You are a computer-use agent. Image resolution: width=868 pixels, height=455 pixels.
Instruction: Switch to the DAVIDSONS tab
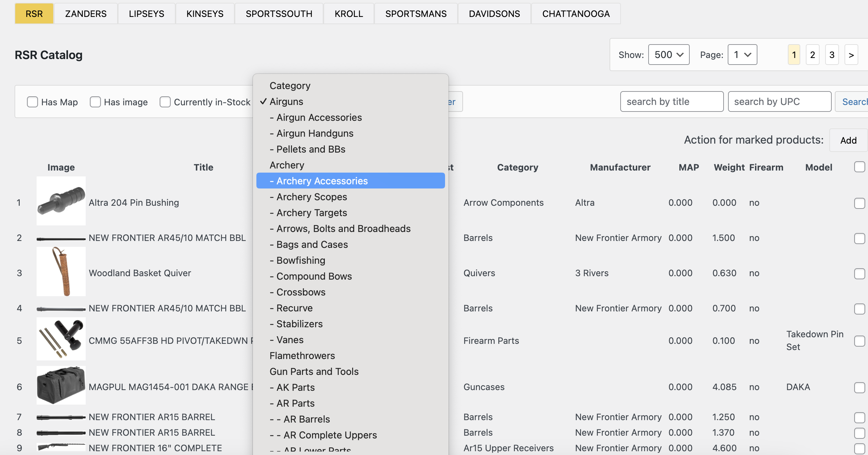point(494,14)
